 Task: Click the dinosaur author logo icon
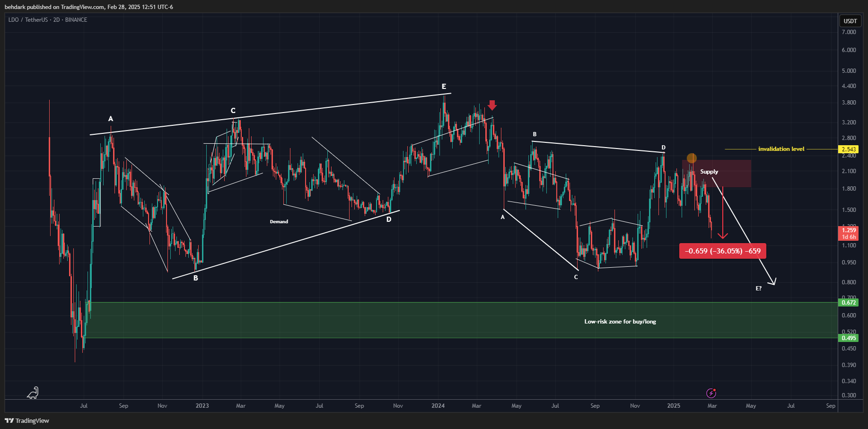pyautogui.click(x=33, y=393)
